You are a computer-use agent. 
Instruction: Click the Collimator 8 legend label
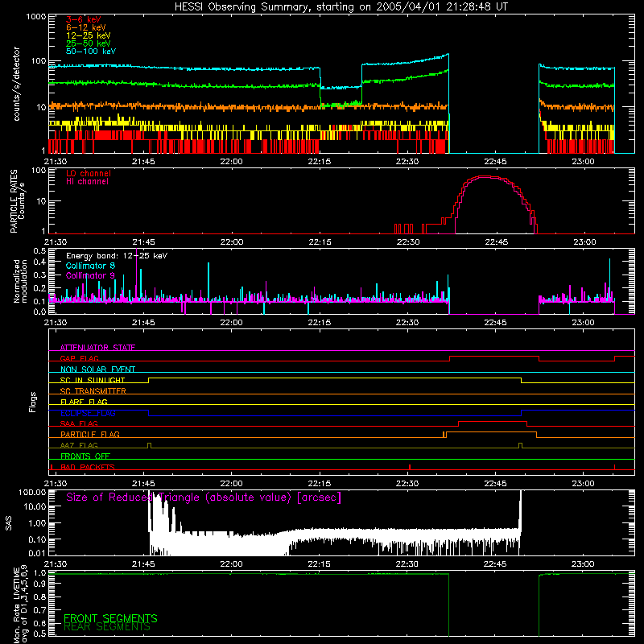click(x=90, y=266)
